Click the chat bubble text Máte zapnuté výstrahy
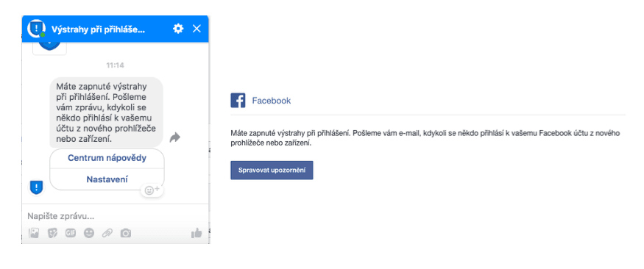The width and height of the screenshot is (644, 269). [107, 112]
